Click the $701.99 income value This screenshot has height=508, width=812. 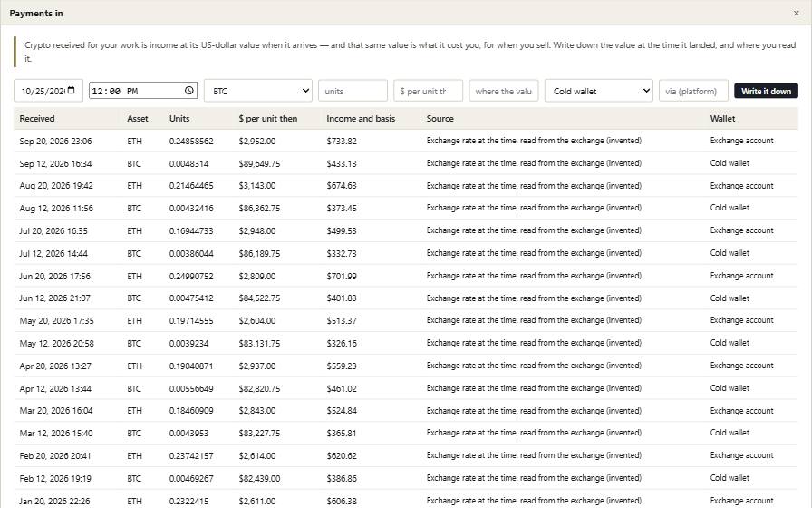tap(342, 276)
